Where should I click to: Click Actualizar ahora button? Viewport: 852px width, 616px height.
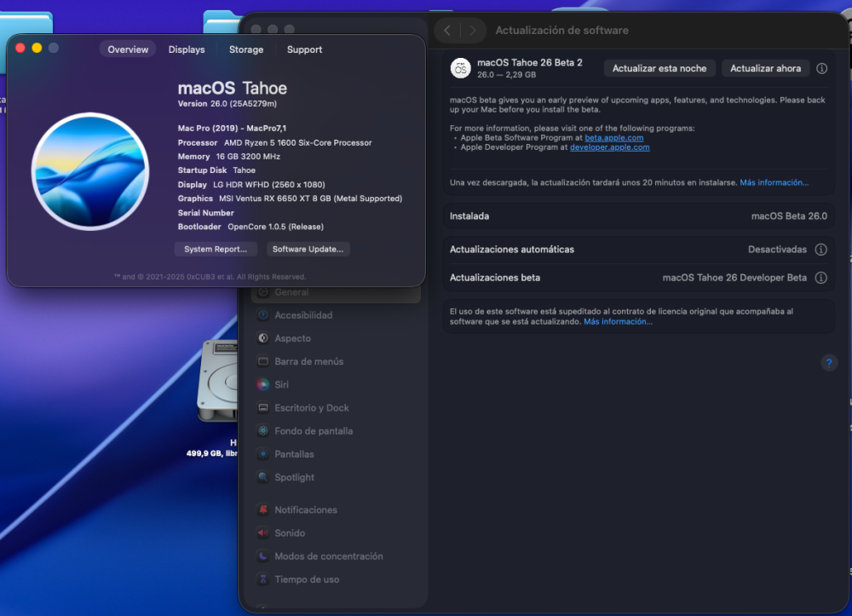click(765, 68)
